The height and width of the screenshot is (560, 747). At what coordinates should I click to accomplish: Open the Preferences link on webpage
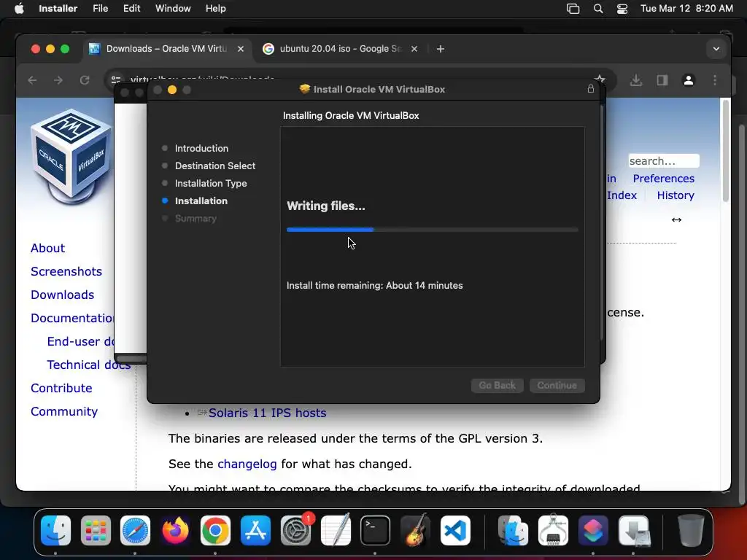coord(663,179)
